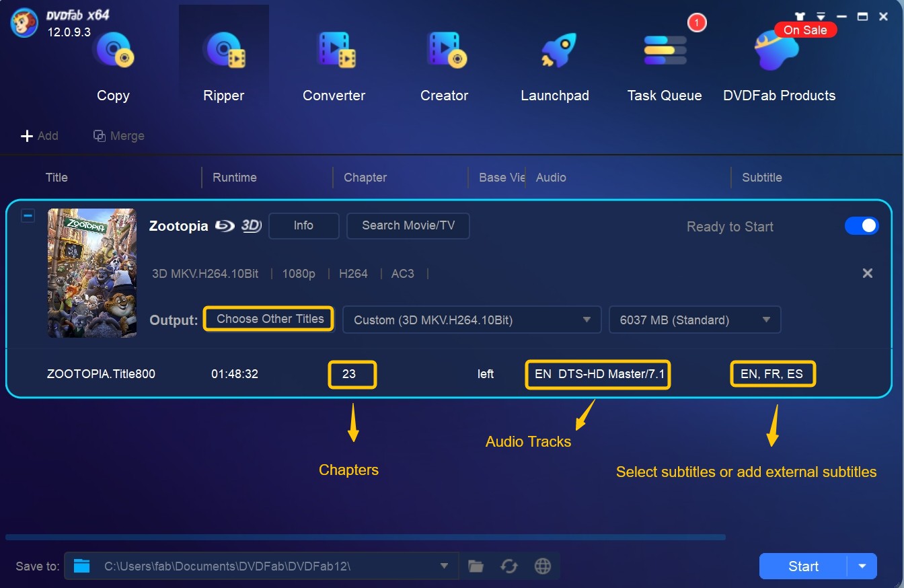This screenshot has width=904, height=588.
Task: Click the Zootopia movie poster thumbnail
Action: click(x=92, y=272)
